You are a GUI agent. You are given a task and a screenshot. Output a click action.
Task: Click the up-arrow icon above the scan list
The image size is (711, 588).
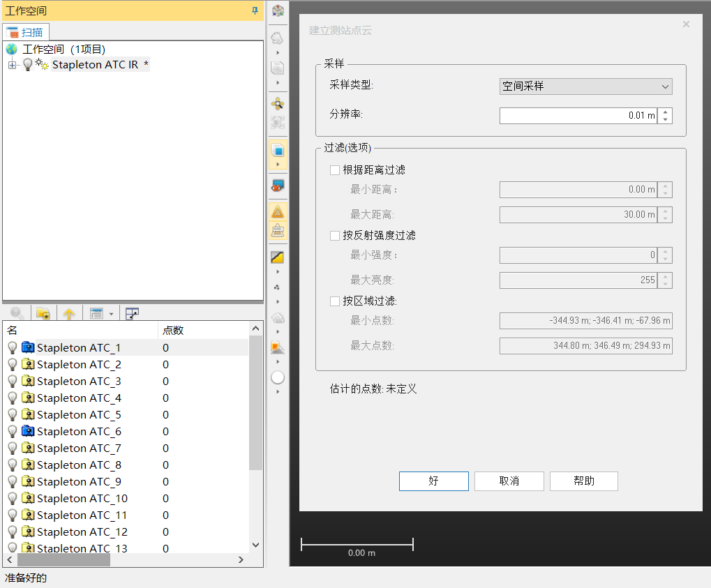click(x=69, y=313)
